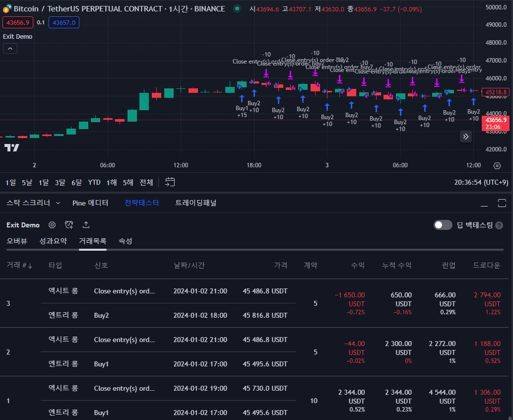
Task: Set chart range to 5해
Action: coord(128,182)
